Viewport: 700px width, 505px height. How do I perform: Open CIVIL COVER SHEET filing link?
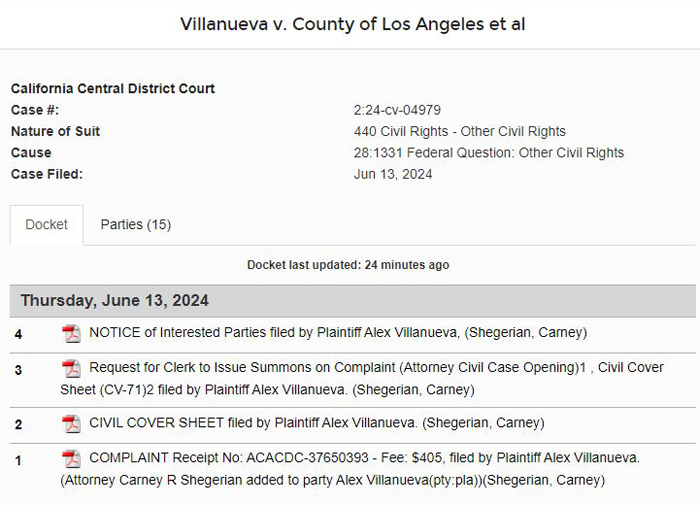tap(317, 423)
